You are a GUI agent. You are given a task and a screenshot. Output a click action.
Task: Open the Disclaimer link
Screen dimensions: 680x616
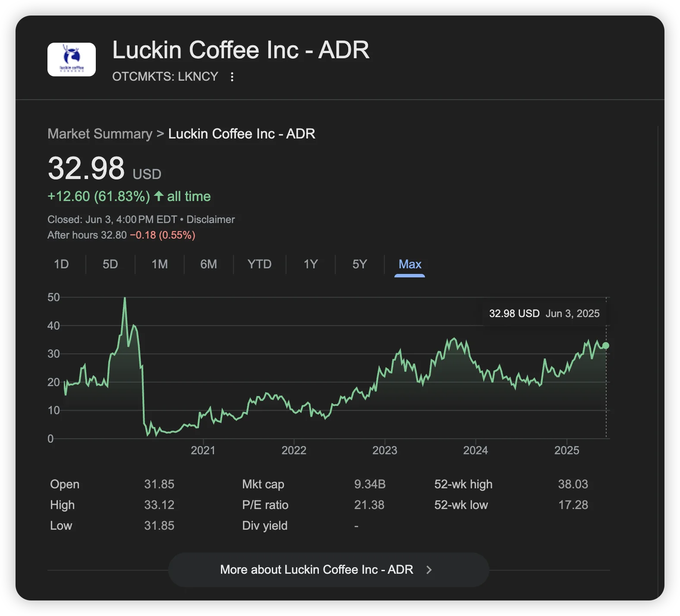point(211,220)
